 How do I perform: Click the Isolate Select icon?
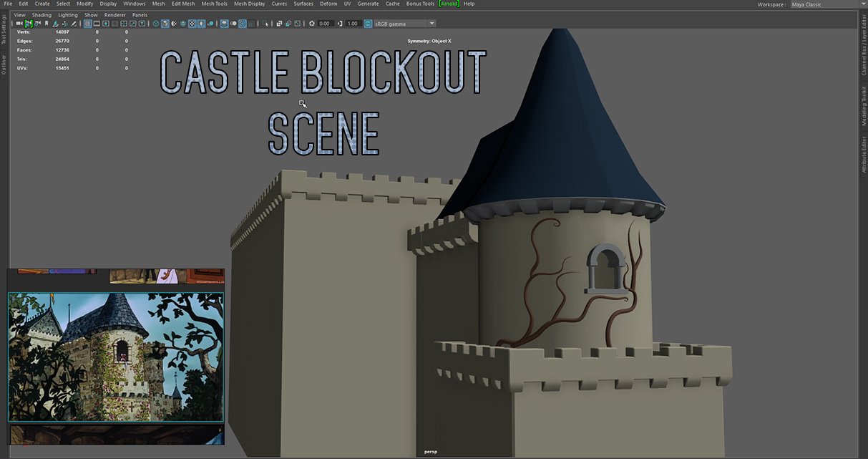(265, 24)
